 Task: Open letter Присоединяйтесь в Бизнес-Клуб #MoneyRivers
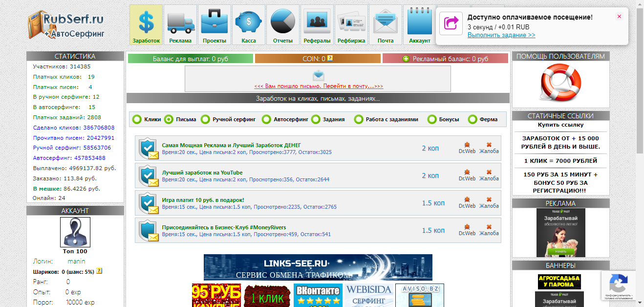(224, 227)
